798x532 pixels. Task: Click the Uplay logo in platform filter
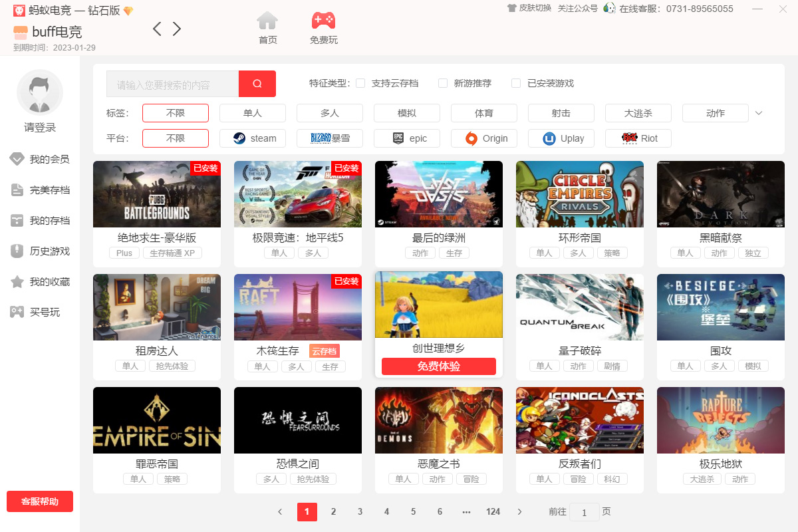coord(549,138)
